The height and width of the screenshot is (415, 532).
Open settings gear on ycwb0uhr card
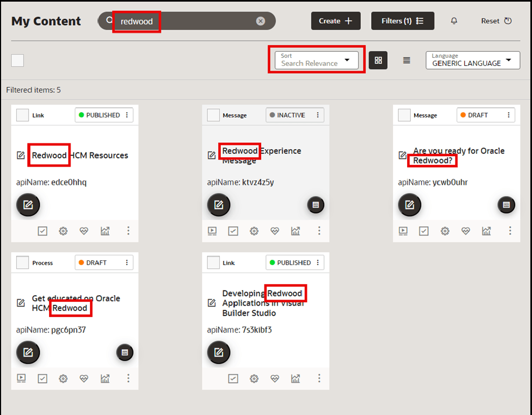(x=445, y=231)
